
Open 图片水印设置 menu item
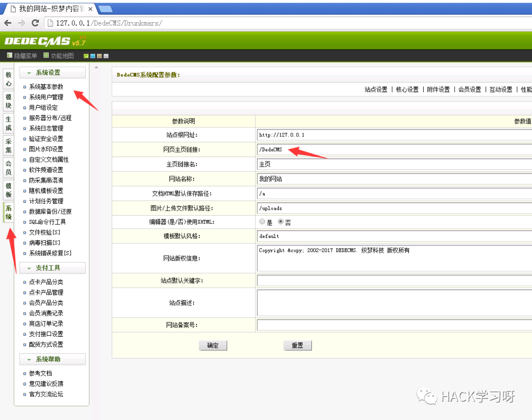(46, 149)
